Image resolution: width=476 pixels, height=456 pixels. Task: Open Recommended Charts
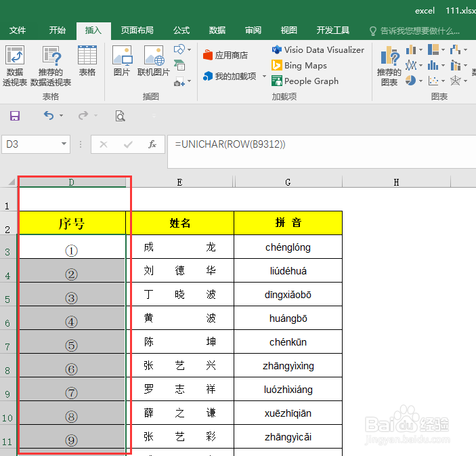pos(389,66)
